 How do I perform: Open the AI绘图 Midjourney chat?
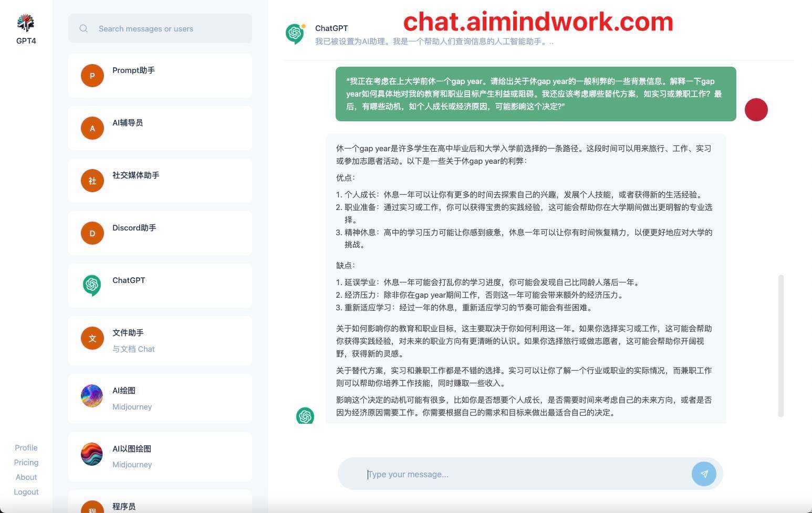[160, 399]
